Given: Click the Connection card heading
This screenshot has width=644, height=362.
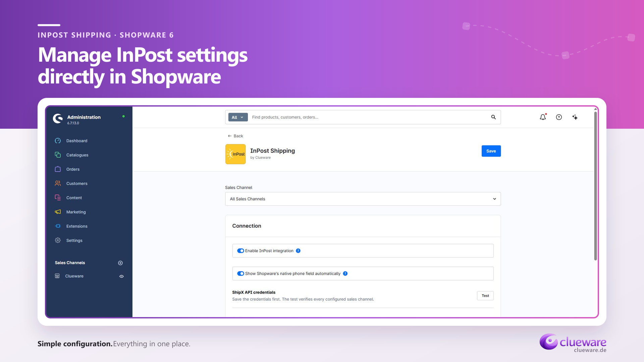Looking at the screenshot, I should (x=247, y=226).
